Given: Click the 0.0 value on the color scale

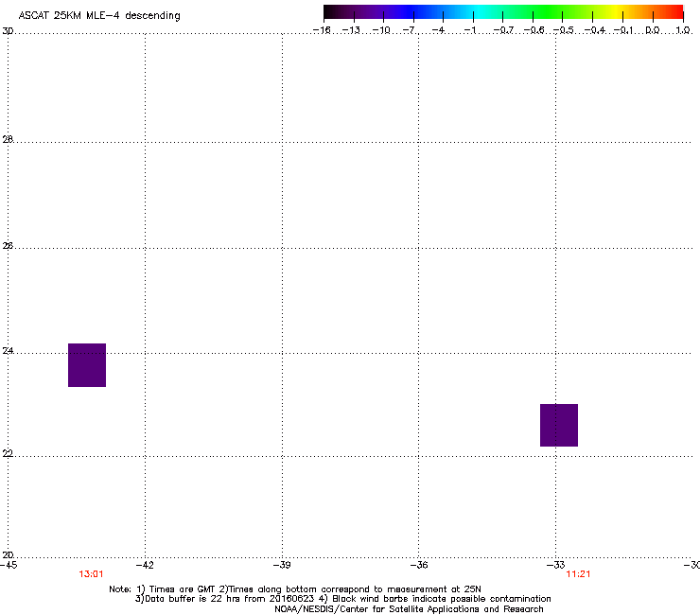Looking at the screenshot, I should coord(653,30).
